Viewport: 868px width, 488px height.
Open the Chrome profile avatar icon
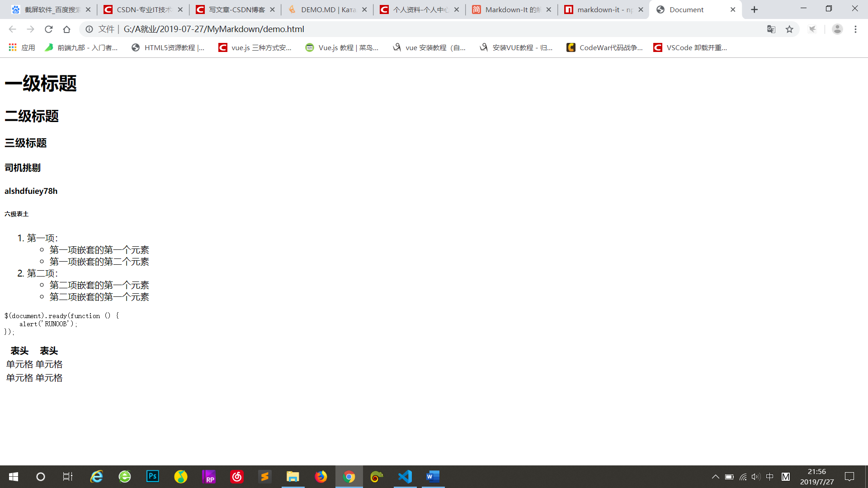coord(837,29)
